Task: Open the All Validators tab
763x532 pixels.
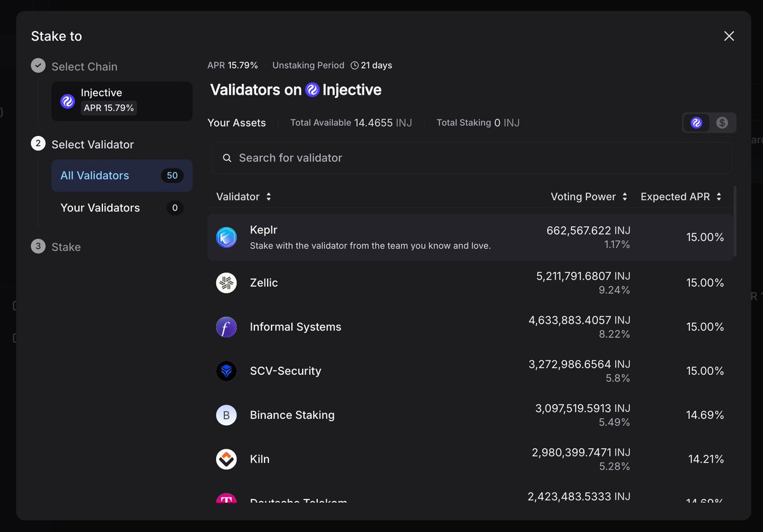Action: (122, 175)
